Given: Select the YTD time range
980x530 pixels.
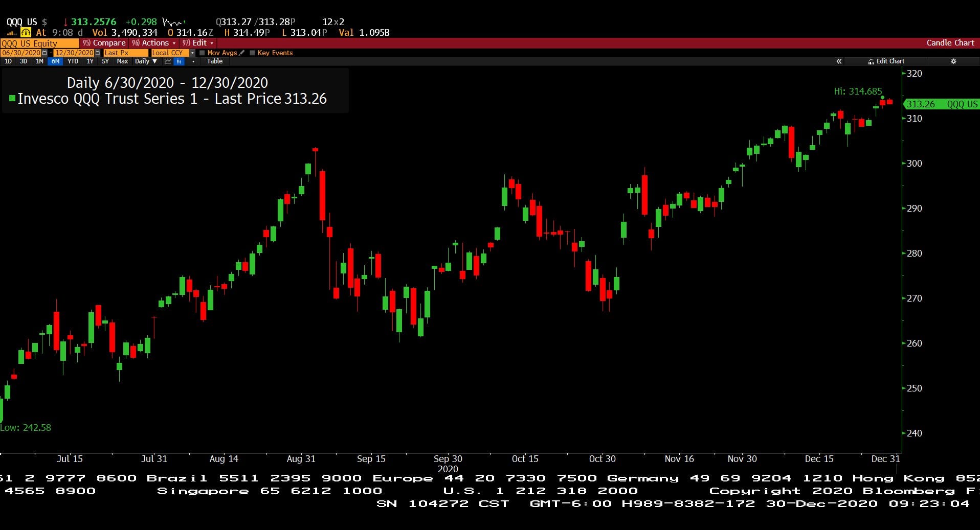Looking at the screenshot, I should coord(73,61).
